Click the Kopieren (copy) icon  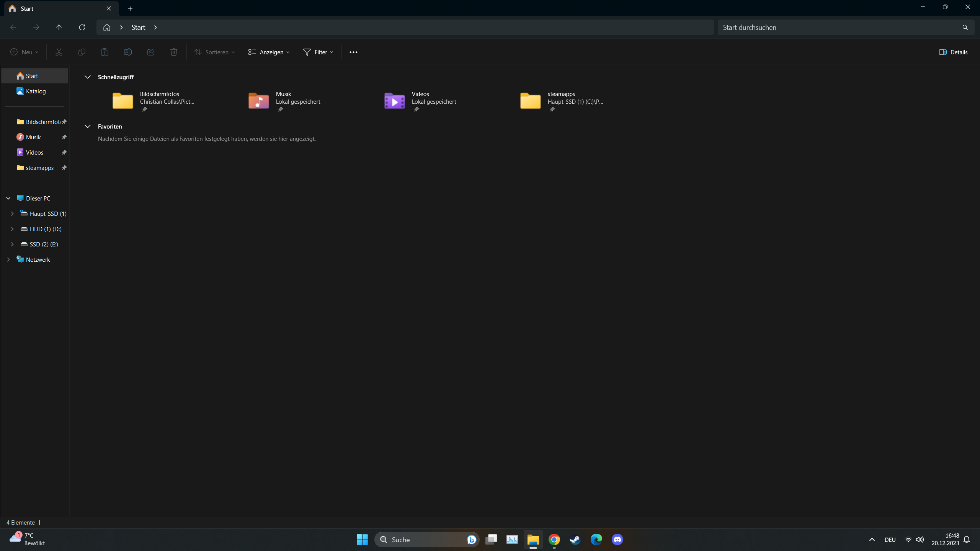[82, 52]
